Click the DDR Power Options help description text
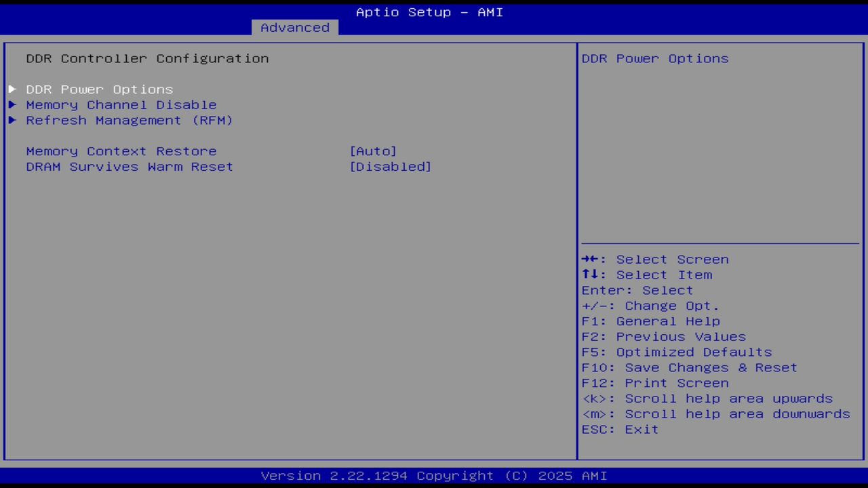 click(654, 58)
